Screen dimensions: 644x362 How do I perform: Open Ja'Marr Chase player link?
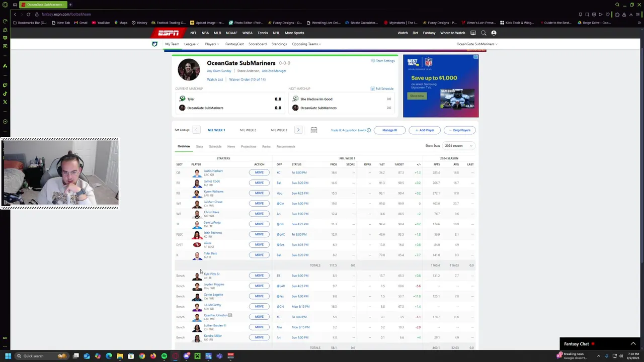213,202
